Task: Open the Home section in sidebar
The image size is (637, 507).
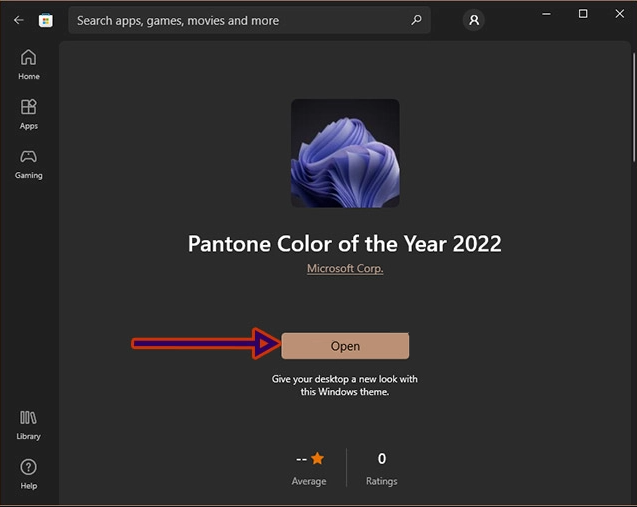Action: pyautogui.click(x=28, y=65)
